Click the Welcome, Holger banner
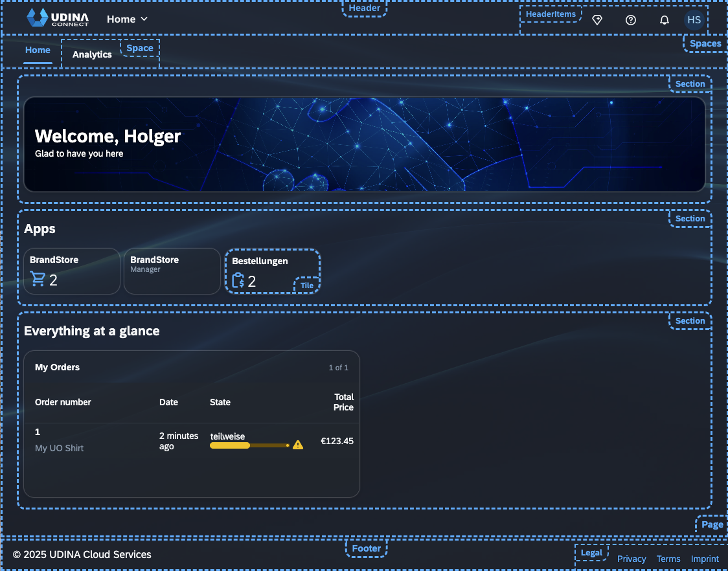The image size is (728, 571). pos(364,144)
